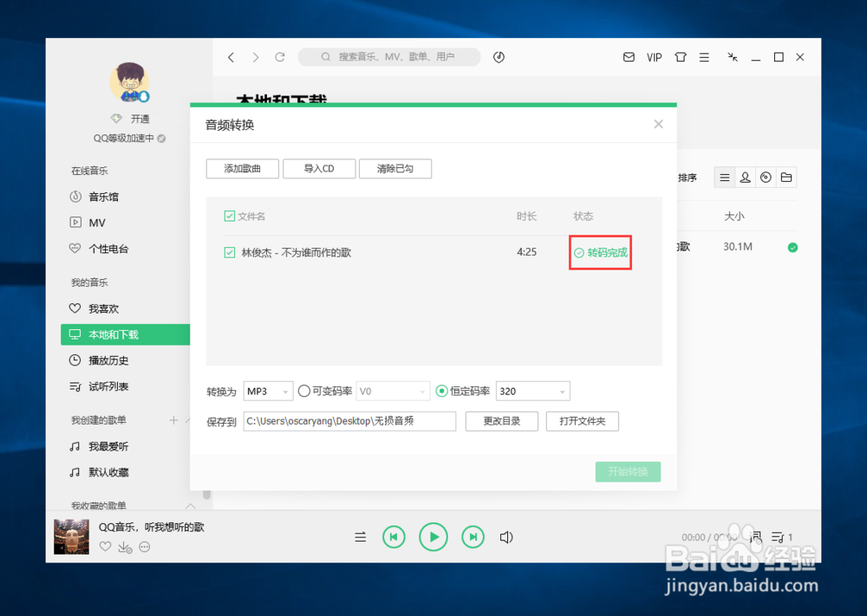Click the QQ等级加速中 icon

[x=161, y=138]
